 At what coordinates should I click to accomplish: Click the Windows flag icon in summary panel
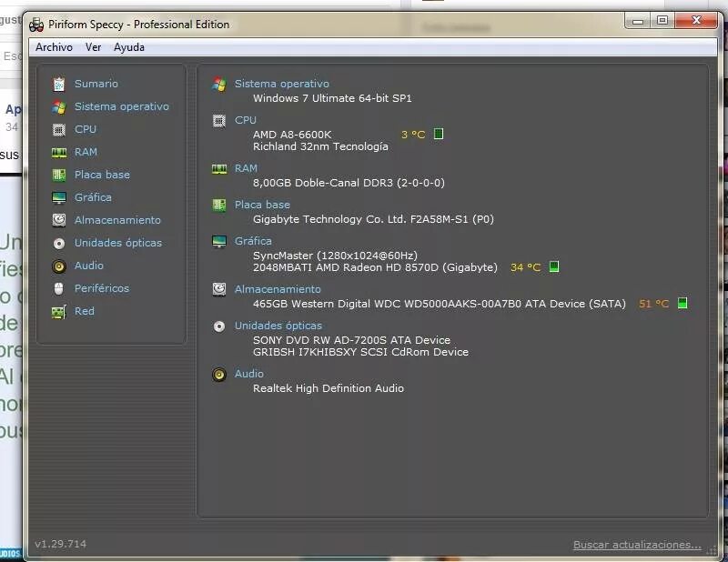219,84
